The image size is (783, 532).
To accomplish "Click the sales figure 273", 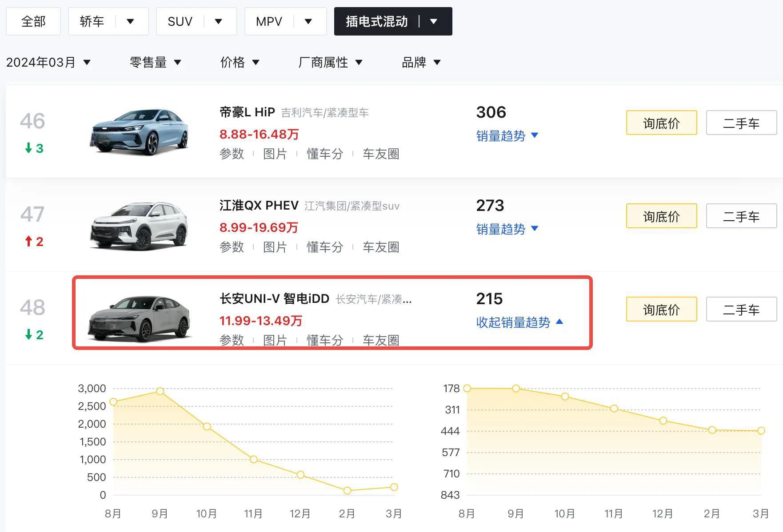I will [x=490, y=206].
